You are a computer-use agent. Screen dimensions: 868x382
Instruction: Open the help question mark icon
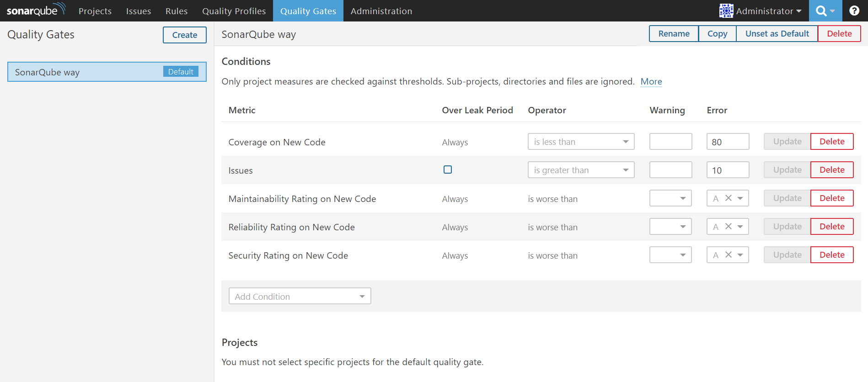pos(854,11)
